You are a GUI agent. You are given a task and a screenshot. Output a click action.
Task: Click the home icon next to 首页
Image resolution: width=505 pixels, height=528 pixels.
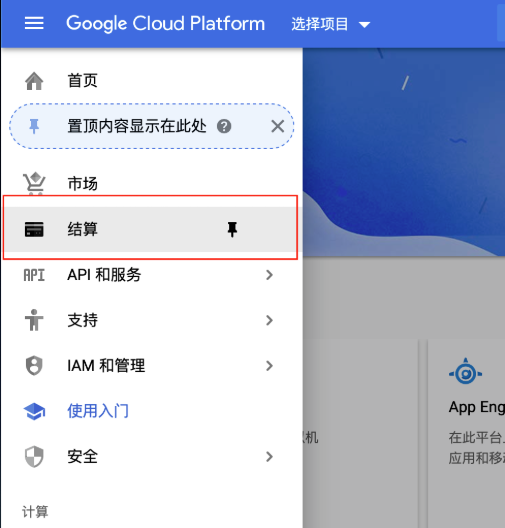pos(34,81)
